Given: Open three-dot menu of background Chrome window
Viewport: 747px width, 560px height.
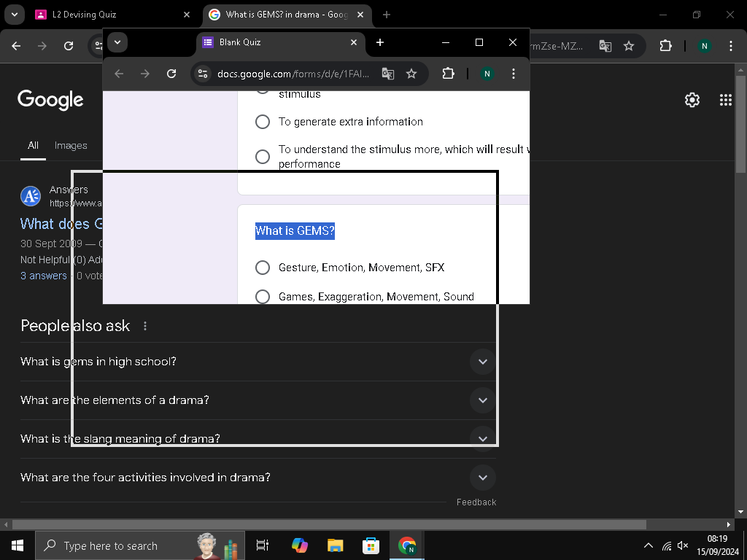Looking at the screenshot, I should pyautogui.click(x=731, y=46).
